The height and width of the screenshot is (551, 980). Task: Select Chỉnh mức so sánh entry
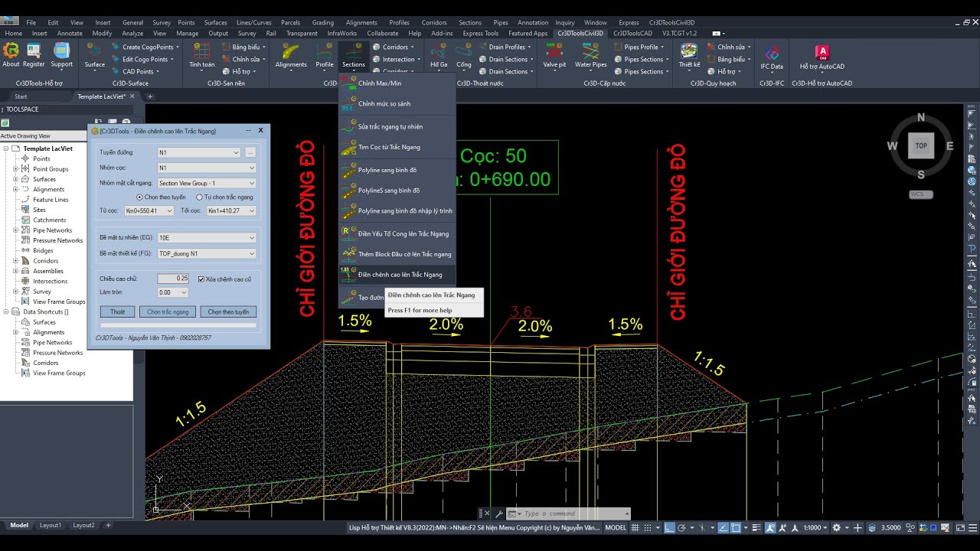coord(397,103)
